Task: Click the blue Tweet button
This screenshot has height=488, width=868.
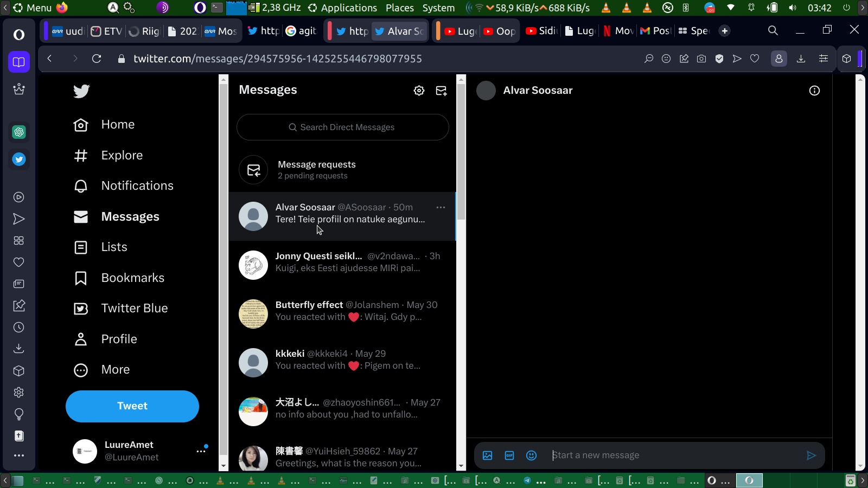Action: [x=132, y=406]
